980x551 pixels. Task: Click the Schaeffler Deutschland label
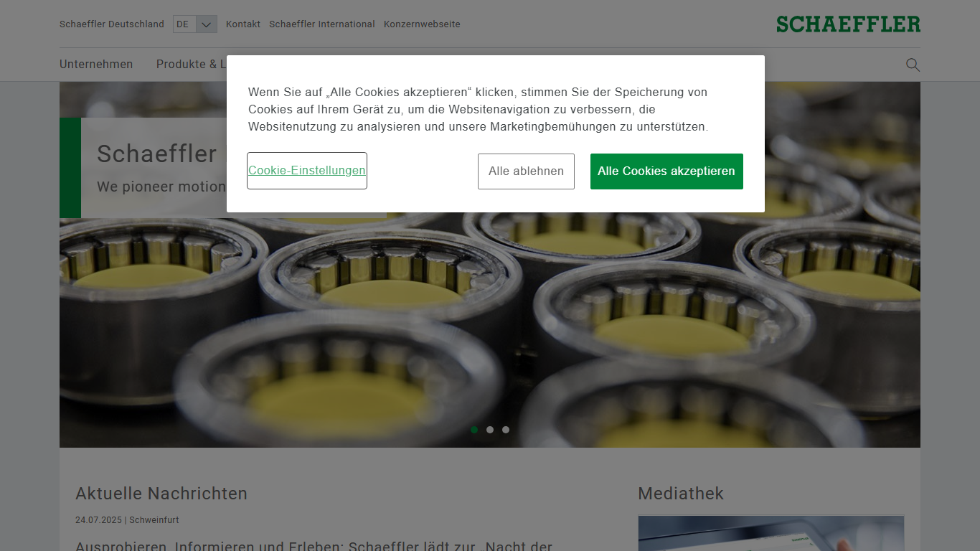click(x=112, y=24)
